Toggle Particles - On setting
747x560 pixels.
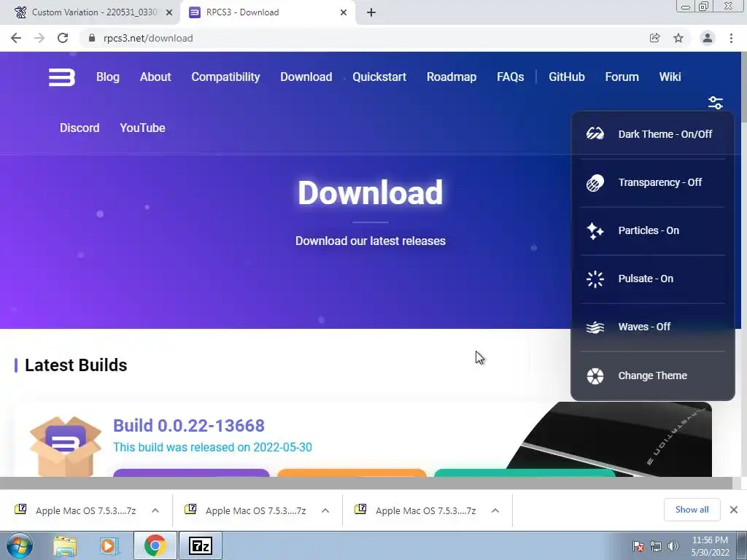[x=653, y=230]
